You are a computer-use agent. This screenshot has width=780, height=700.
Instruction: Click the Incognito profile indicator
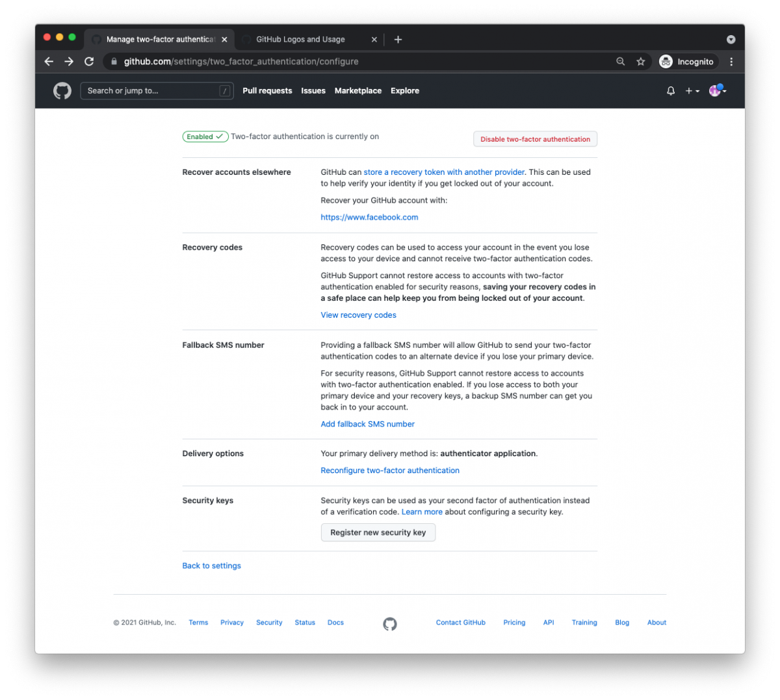687,61
